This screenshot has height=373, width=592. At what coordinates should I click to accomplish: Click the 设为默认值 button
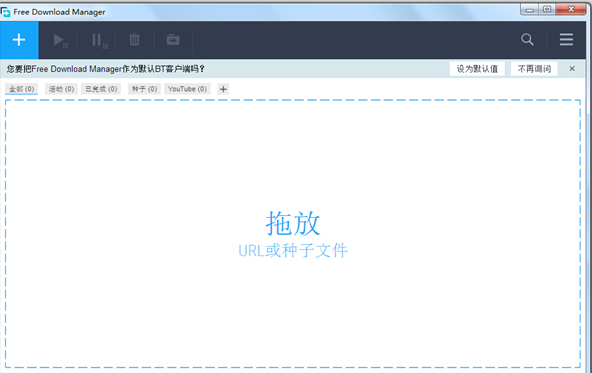click(477, 69)
